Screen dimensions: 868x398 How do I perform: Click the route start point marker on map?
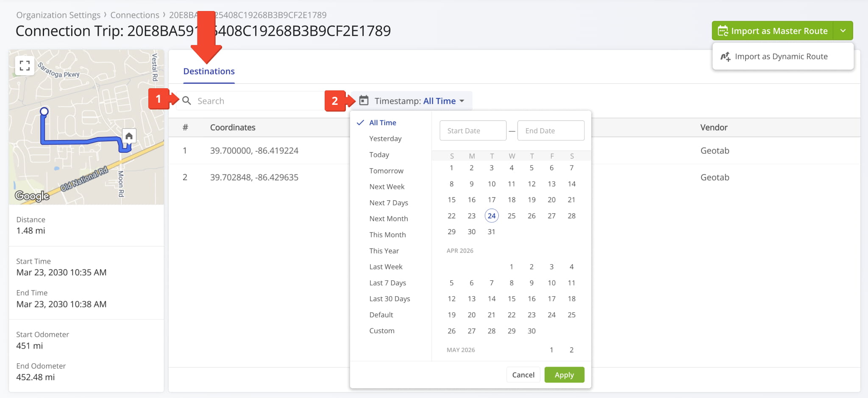[x=44, y=112]
